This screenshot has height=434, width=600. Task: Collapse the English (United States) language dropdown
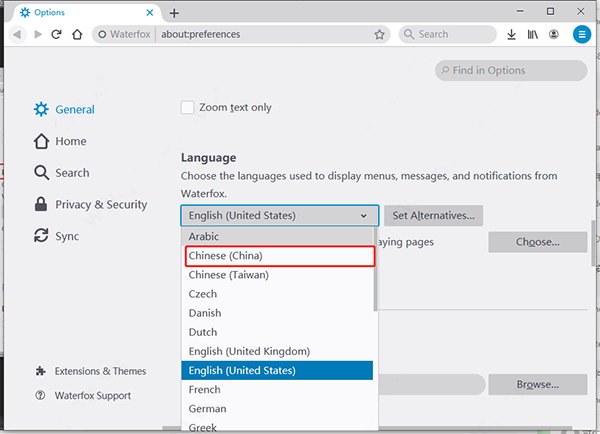point(280,215)
